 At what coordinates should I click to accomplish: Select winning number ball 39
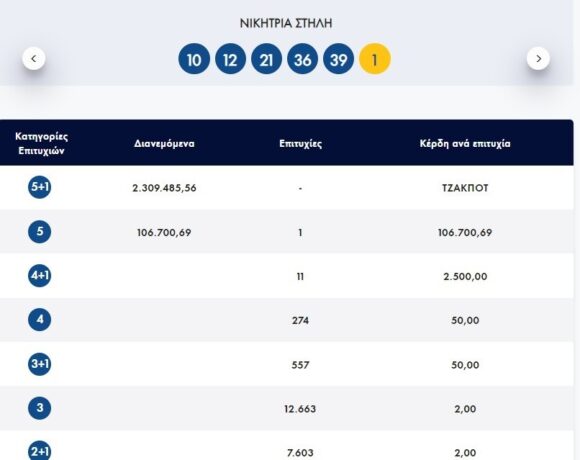click(338, 59)
